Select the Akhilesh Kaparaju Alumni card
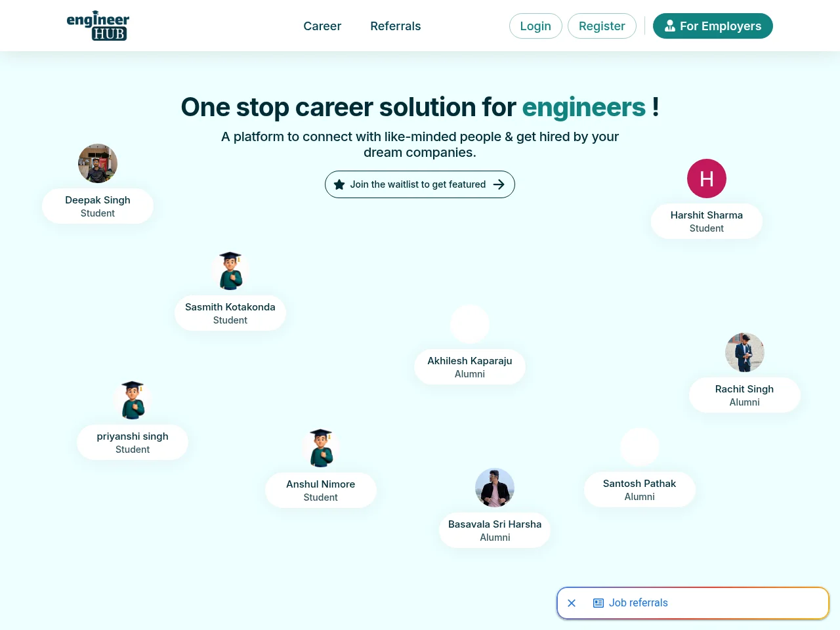Screen dimensions: 840x630 [x=470, y=367]
